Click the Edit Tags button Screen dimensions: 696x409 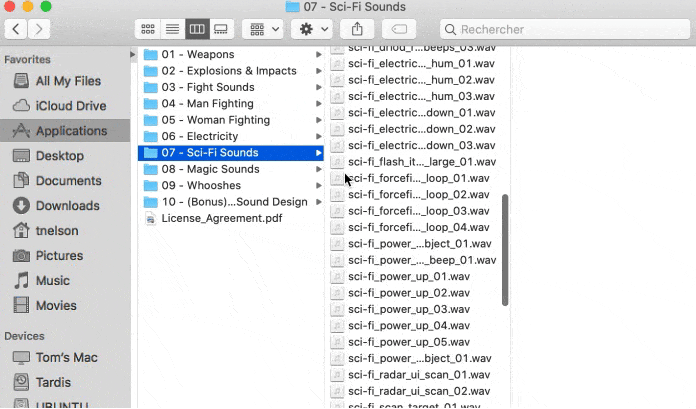tap(399, 29)
